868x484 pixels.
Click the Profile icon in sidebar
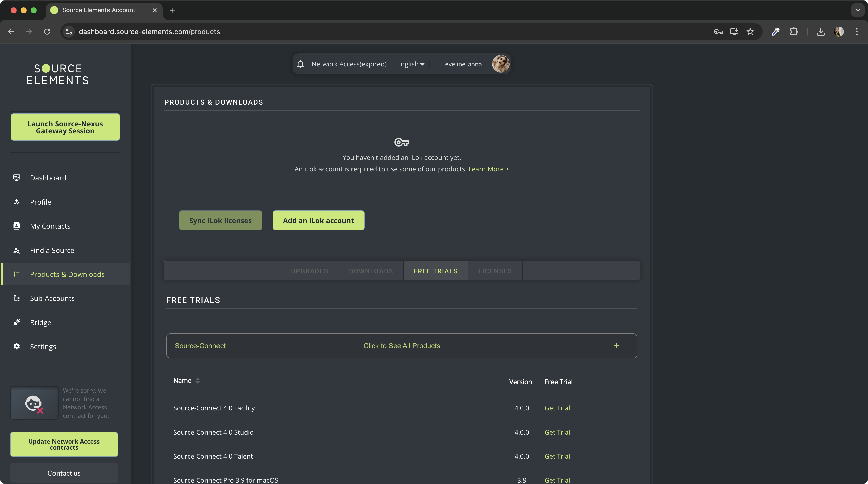(x=17, y=202)
